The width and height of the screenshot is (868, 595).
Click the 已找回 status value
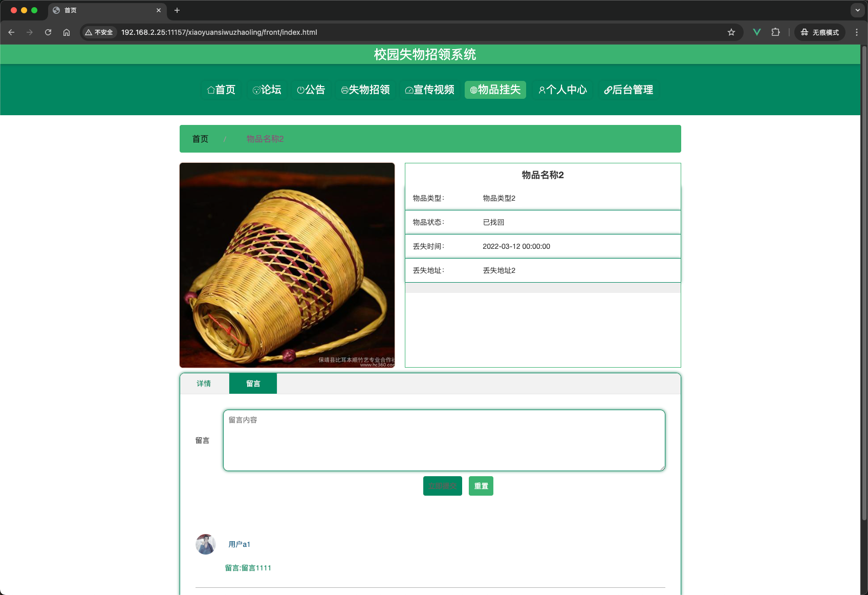(x=493, y=222)
